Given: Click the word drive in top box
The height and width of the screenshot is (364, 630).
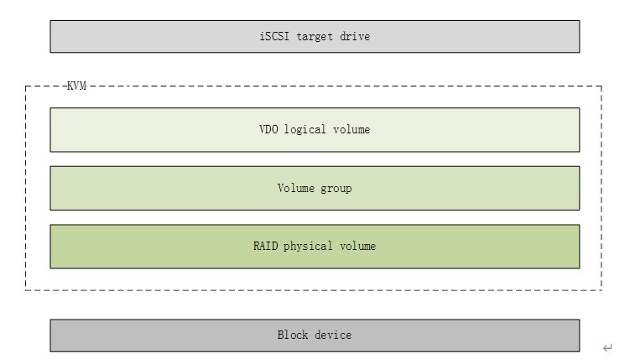Looking at the screenshot, I should [355, 36].
